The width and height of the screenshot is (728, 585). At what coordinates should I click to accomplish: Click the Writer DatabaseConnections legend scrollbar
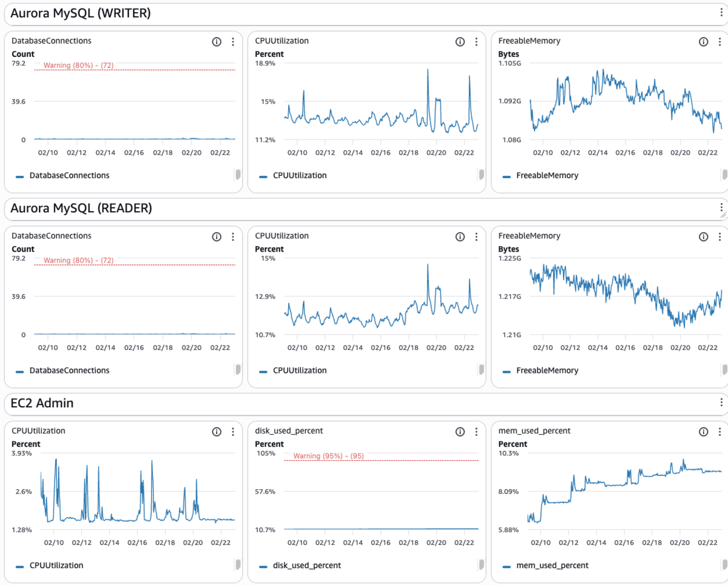coord(238,175)
